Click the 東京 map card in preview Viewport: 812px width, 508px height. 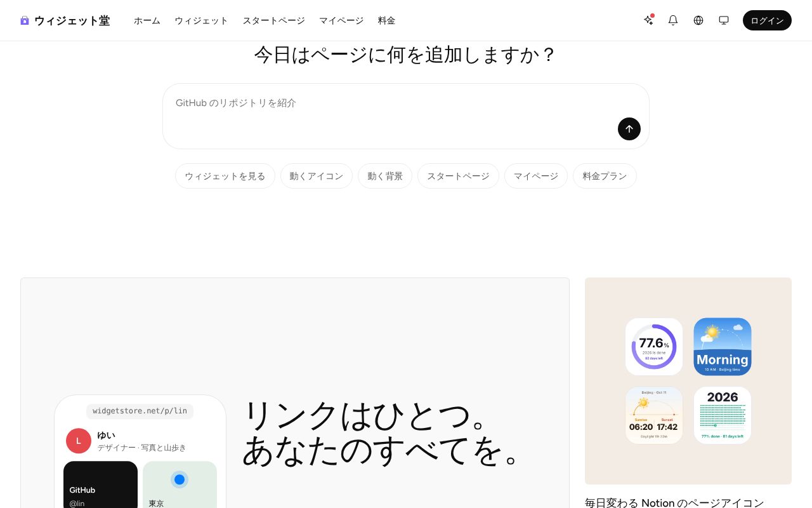(x=180, y=485)
